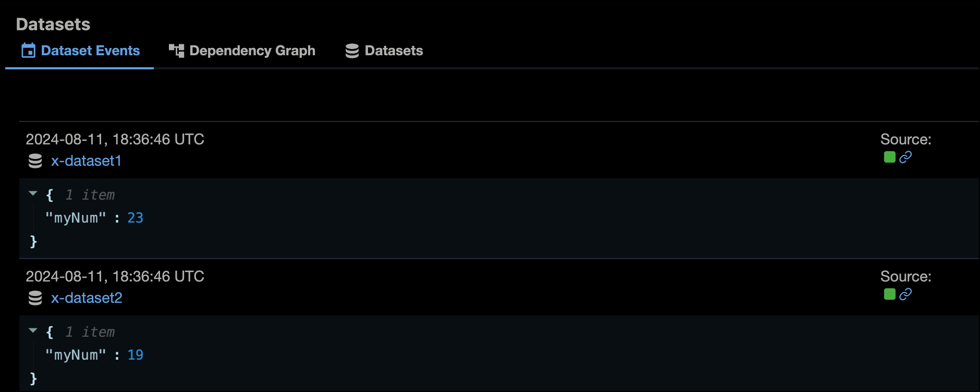This screenshot has height=392, width=980.
Task: Click the green source status square for x-dataset1
Action: 890,156
